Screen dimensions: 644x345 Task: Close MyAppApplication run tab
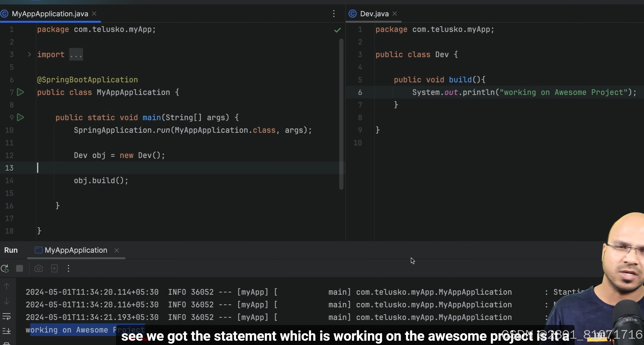[117, 250]
